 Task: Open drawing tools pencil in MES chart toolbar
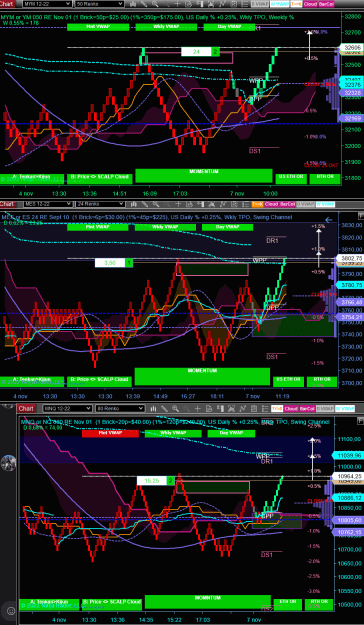point(144,204)
